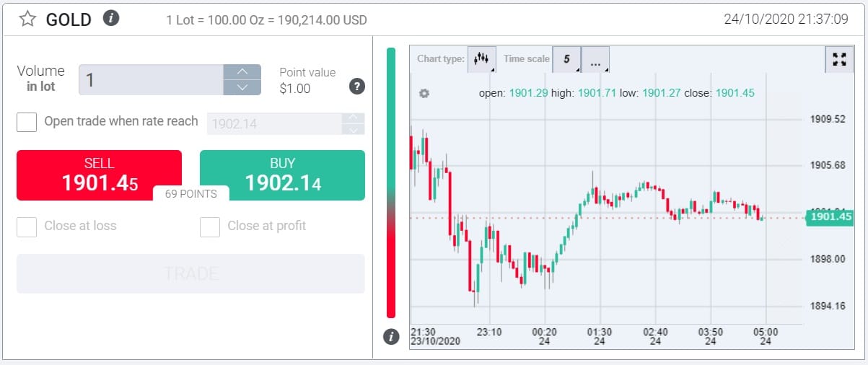Click the volume in lot input field
Viewport: 868px width, 365px height.
151,79
